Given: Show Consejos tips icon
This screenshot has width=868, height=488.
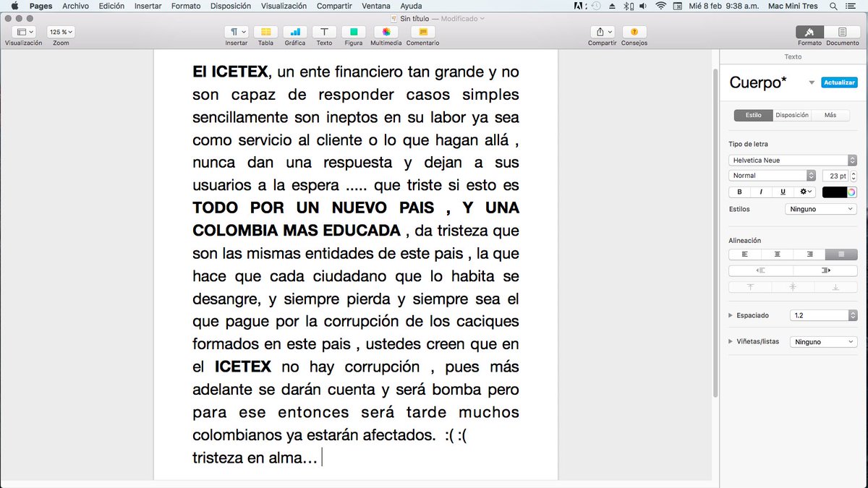Looking at the screenshot, I should [x=634, y=32].
